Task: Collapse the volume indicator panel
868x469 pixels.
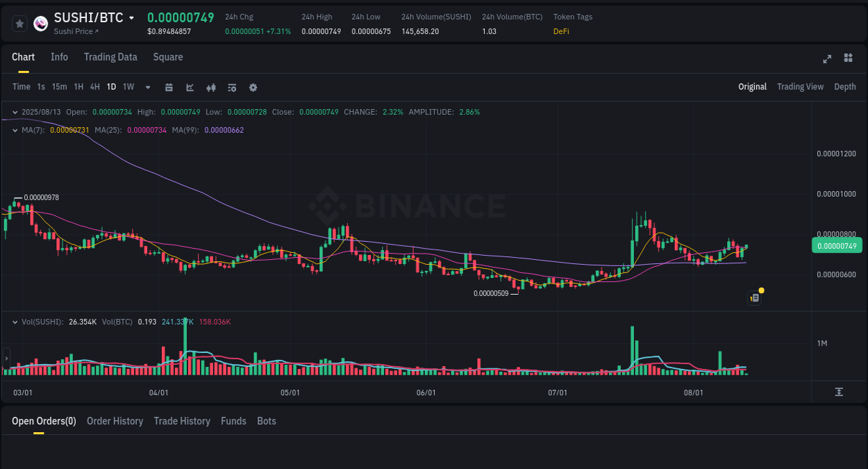Action: [x=15, y=322]
